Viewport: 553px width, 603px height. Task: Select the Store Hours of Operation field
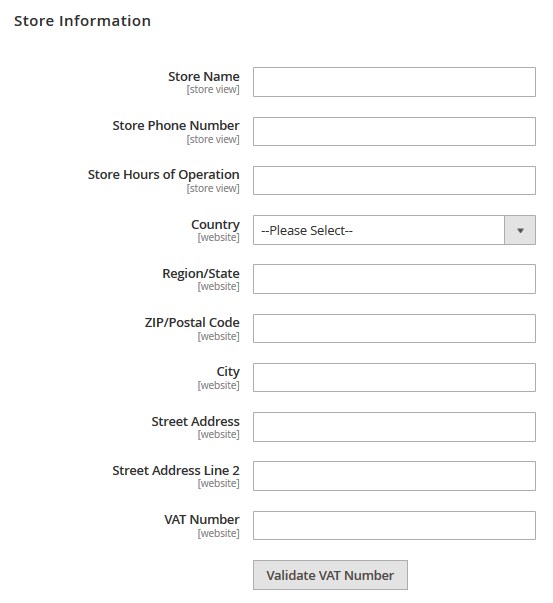point(394,180)
